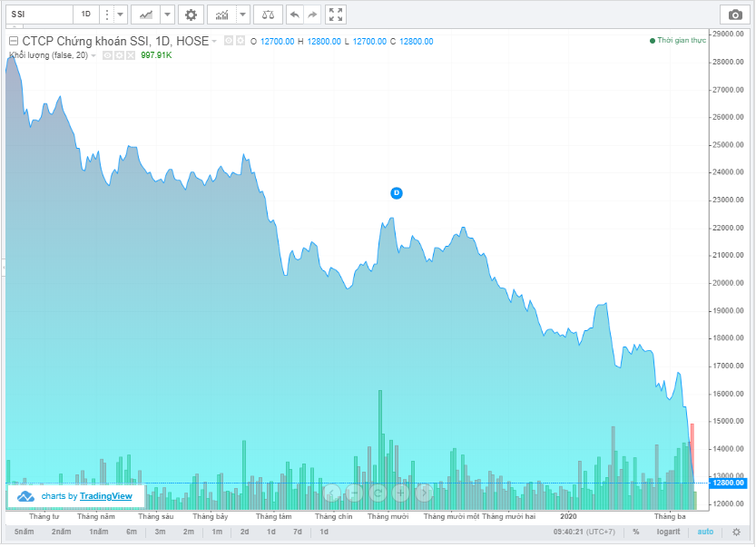Open chart properties gear in top toolbar
The height and width of the screenshot is (547, 756).
pos(191,15)
